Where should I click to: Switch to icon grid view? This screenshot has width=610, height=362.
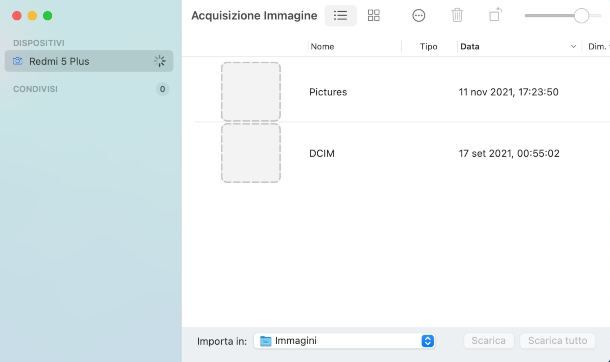373,16
